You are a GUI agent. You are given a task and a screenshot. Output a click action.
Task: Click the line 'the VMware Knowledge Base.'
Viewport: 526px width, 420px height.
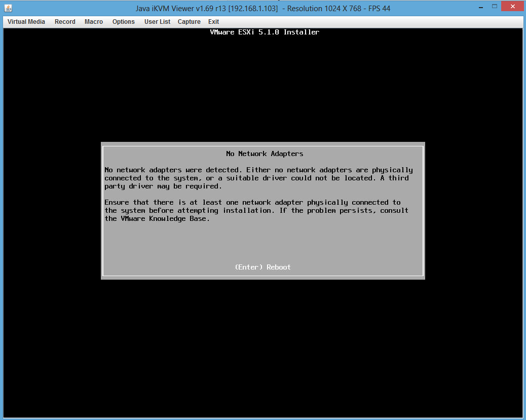157,219
